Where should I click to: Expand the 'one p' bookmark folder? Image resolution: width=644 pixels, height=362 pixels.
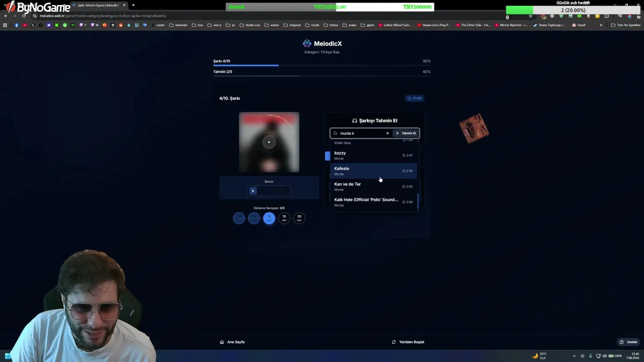tap(214, 25)
